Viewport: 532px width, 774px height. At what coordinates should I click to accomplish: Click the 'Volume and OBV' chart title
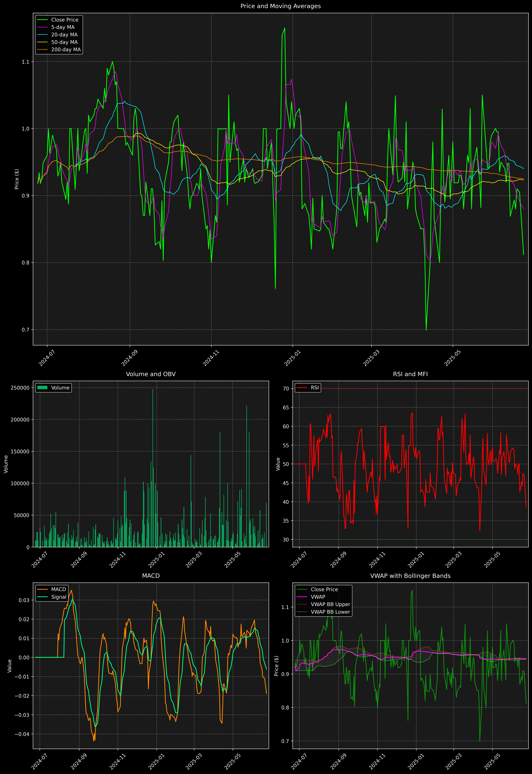(151, 374)
